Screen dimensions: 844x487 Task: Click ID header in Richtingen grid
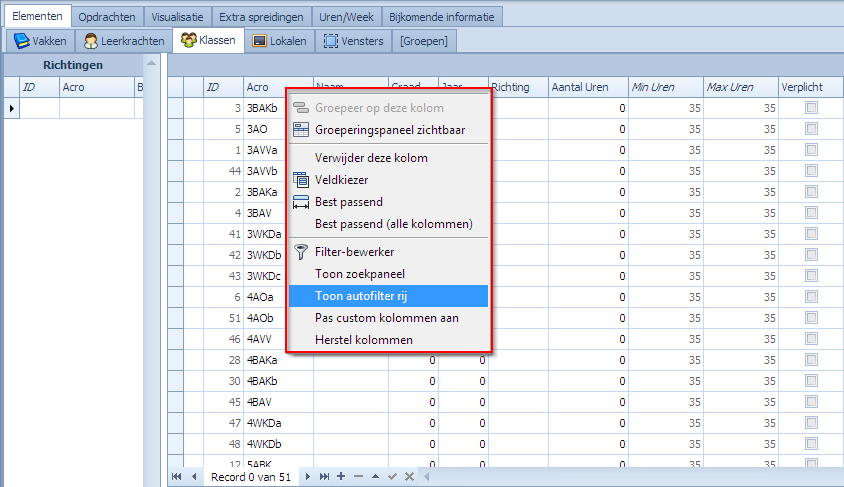click(39, 87)
